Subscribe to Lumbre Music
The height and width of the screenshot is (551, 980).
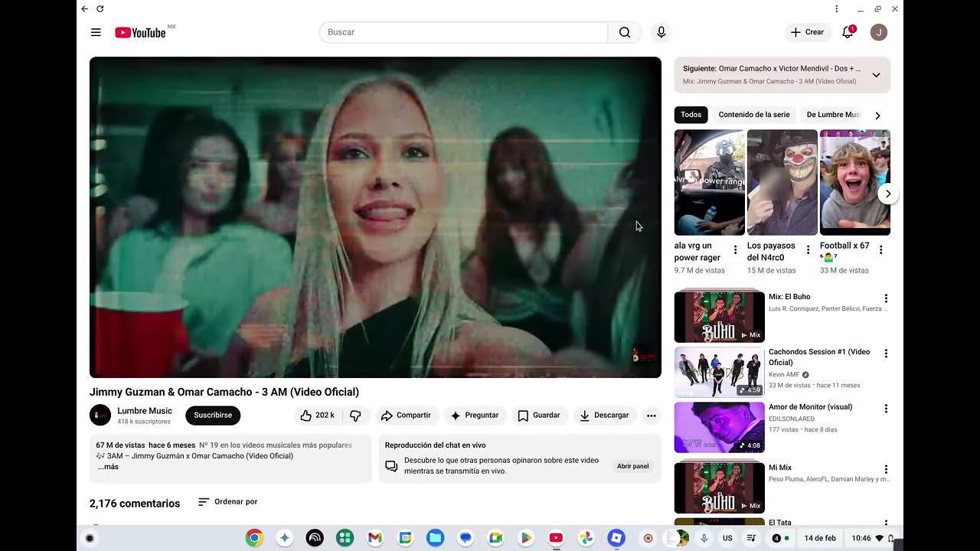[213, 416]
